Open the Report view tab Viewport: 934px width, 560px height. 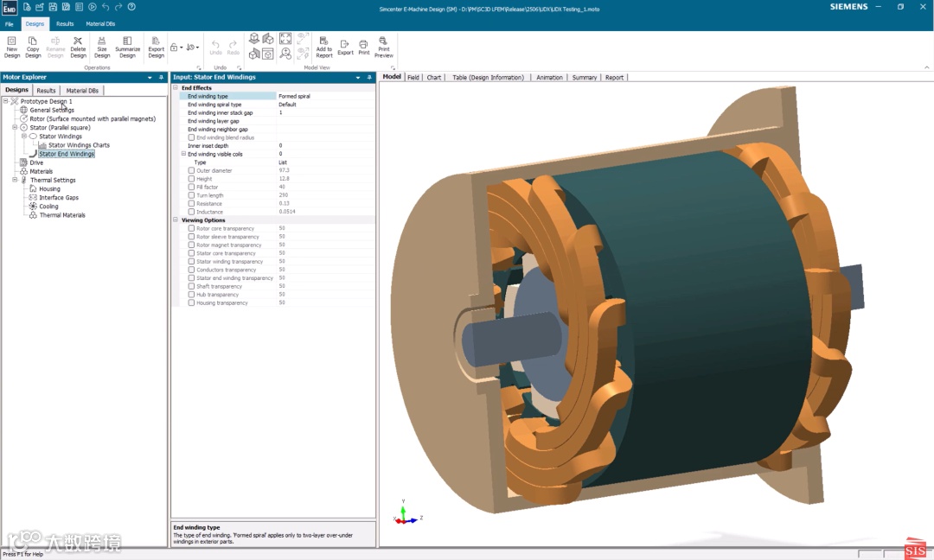click(614, 78)
